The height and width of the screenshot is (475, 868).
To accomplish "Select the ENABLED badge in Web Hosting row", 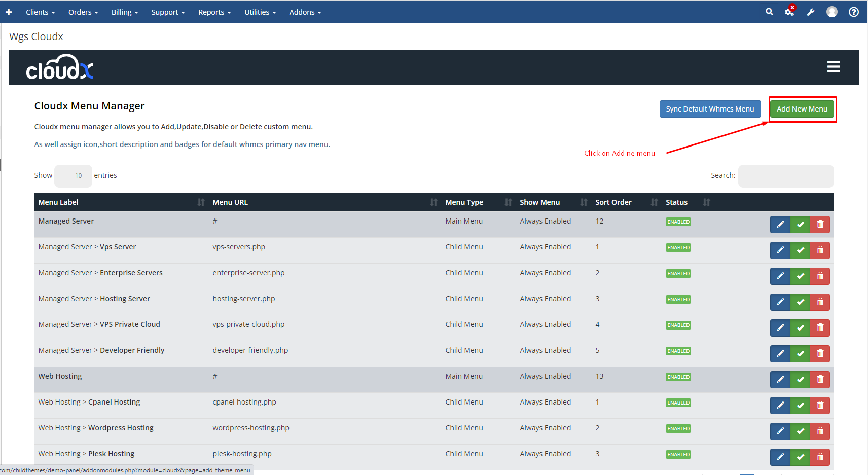I will coord(678,377).
